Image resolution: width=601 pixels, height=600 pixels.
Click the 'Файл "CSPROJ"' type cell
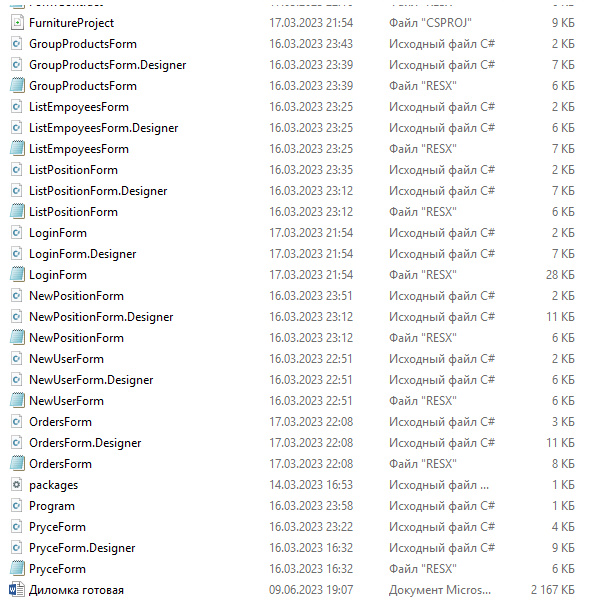pyautogui.click(x=429, y=23)
